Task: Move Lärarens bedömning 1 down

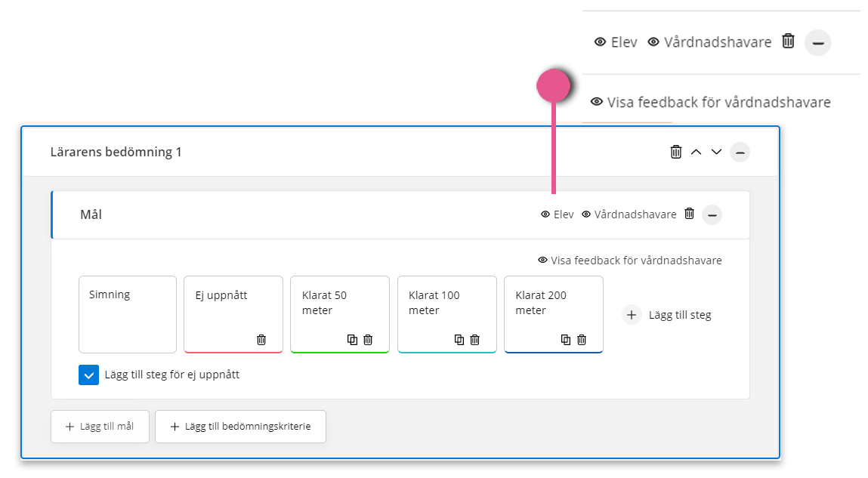Action: coord(716,152)
